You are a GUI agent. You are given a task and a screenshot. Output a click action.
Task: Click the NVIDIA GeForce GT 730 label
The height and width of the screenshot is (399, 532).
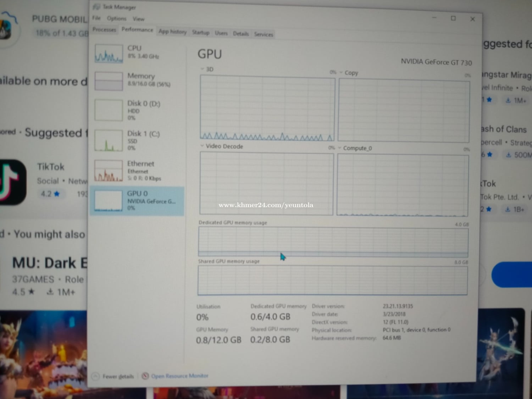click(x=436, y=62)
